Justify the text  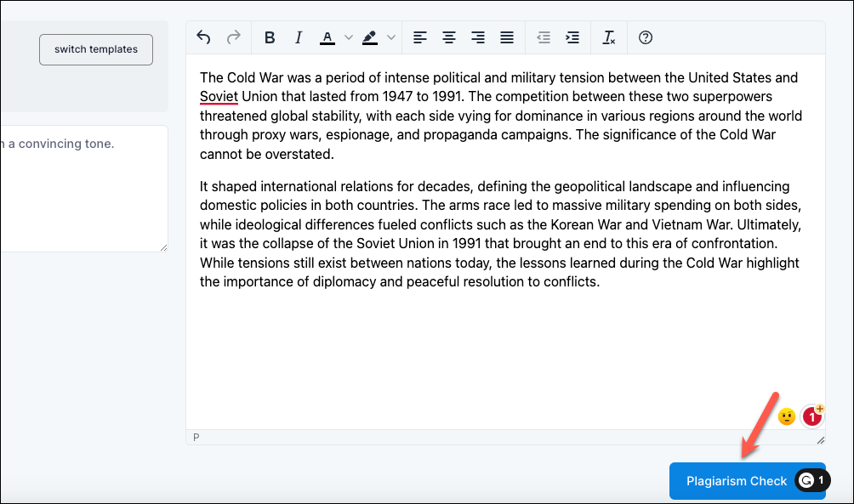pyautogui.click(x=507, y=37)
